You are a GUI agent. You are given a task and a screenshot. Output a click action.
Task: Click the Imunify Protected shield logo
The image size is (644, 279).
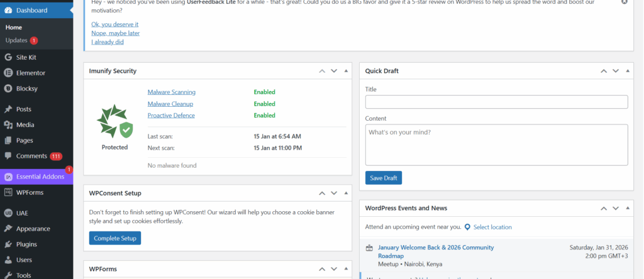114,121
